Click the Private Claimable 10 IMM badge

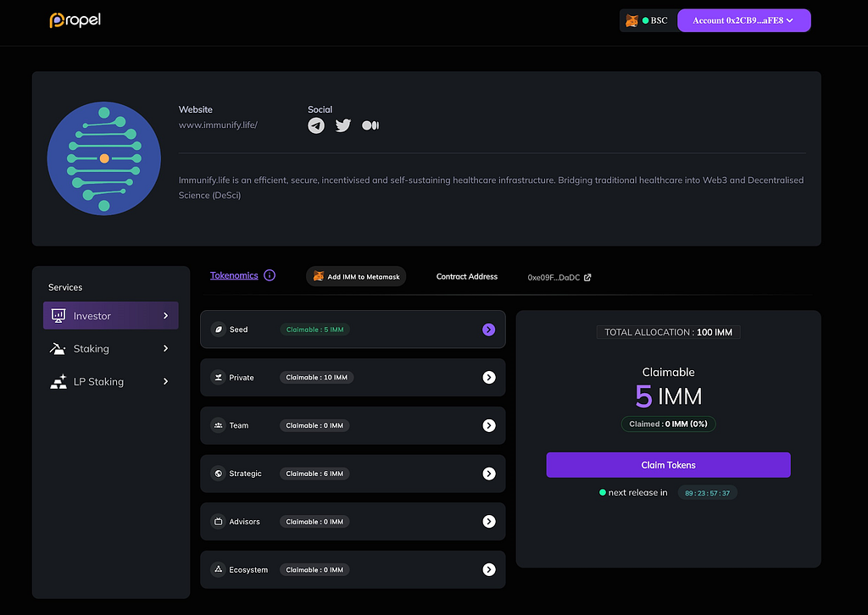(317, 377)
